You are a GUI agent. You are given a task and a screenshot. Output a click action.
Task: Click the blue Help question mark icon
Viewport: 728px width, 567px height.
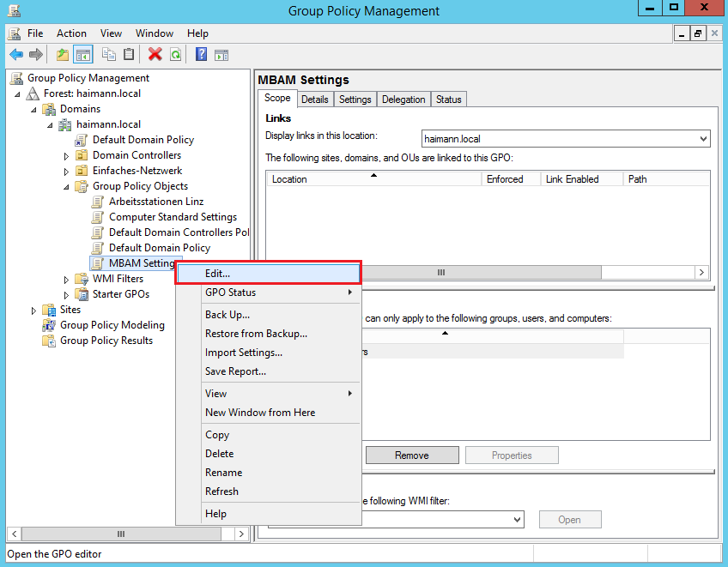pyautogui.click(x=201, y=54)
